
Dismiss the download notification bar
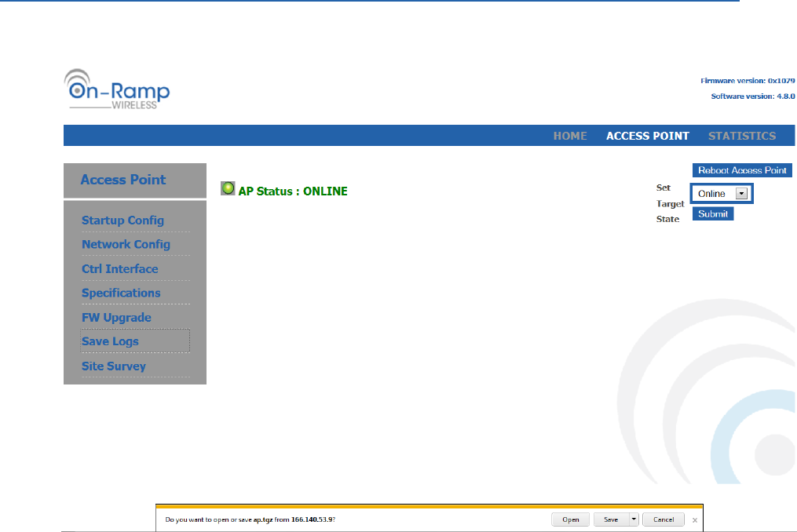pyautogui.click(x=694, y=519)
